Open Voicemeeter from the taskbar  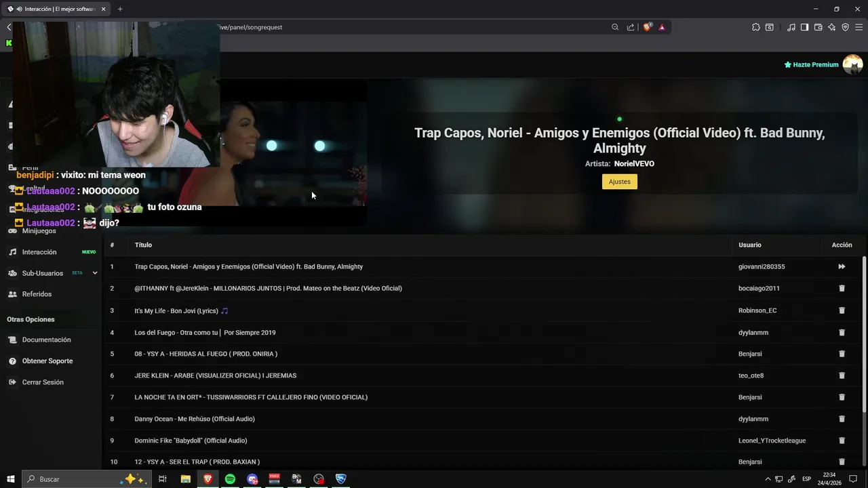click(x=275, y=479)
